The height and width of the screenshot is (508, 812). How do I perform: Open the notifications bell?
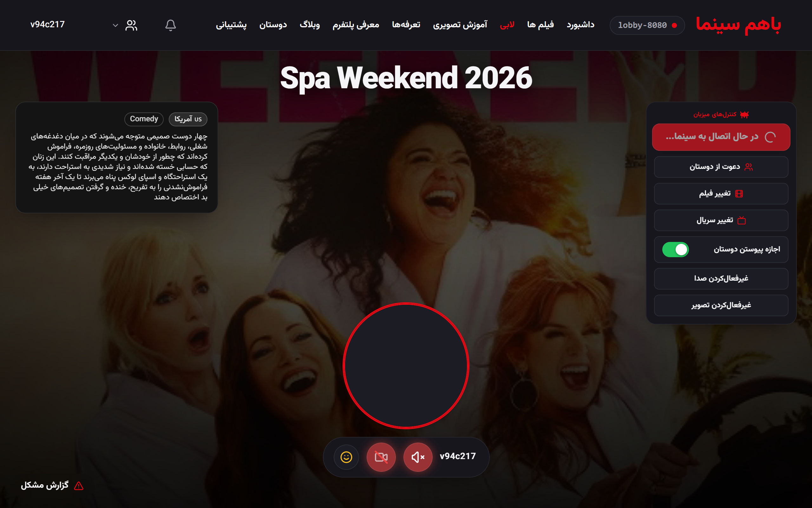point(170,25)
